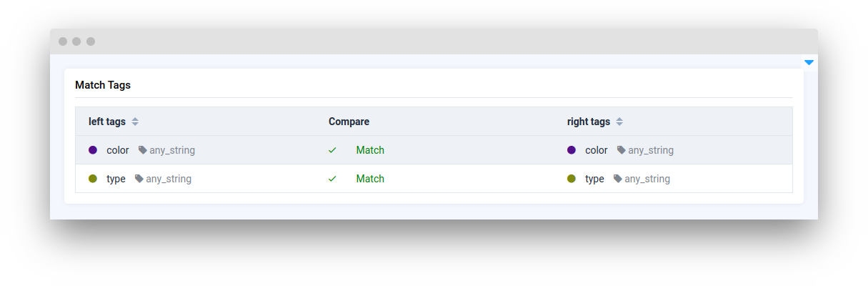The width and height of the screenshot is (868, 291).
Task: Click Match text in the type row
Action: coord(370,179)
